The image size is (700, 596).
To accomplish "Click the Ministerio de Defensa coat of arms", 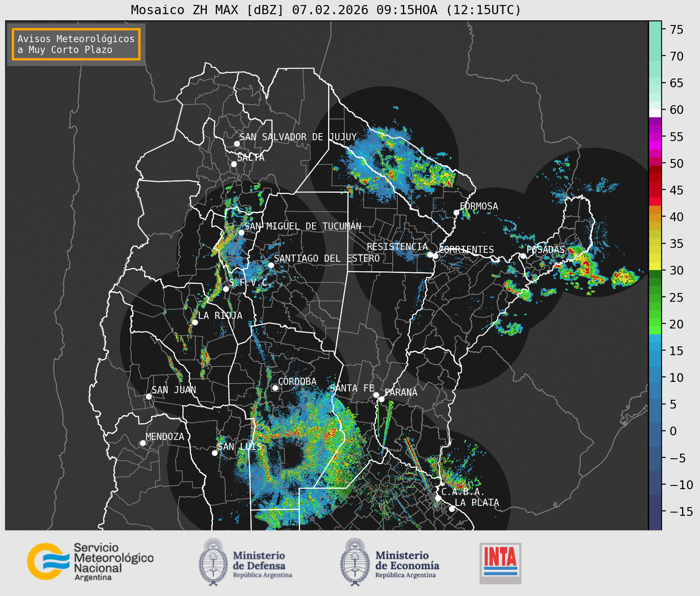I will (x=214, y=562).
